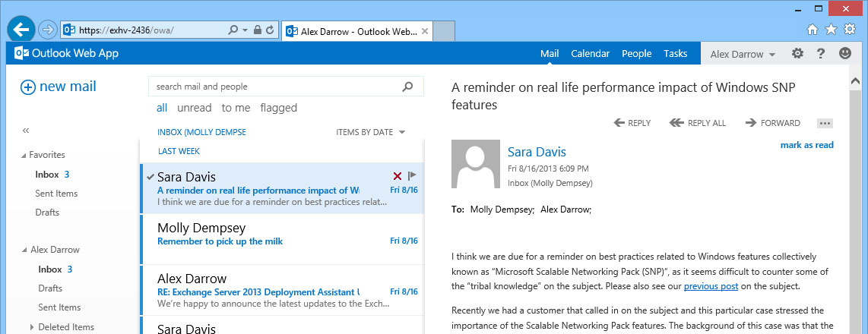Filter messages by unread
868x334 pixels.
pyautogui.click(x=195, y=108)
